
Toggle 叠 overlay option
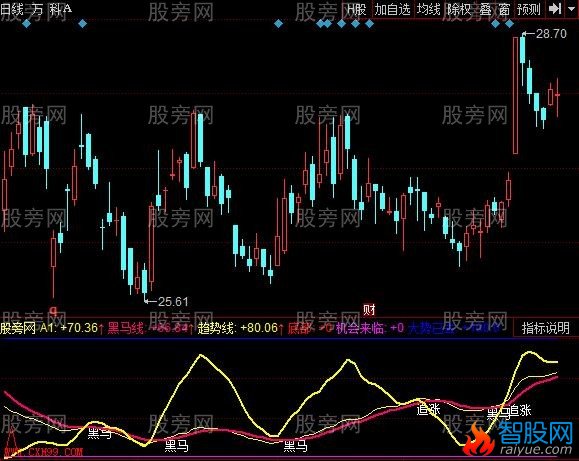[x=485, y=9]
